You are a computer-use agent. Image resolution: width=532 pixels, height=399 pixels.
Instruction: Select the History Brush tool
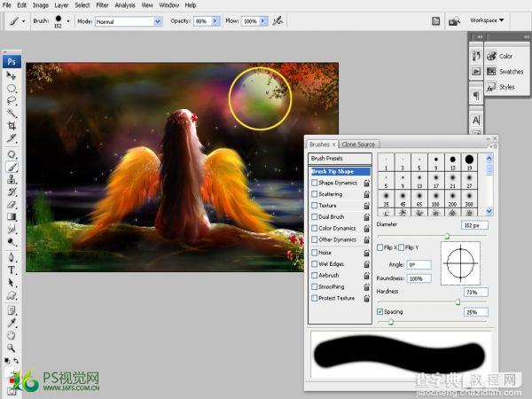pyautogui.click(x=12, y=192)
